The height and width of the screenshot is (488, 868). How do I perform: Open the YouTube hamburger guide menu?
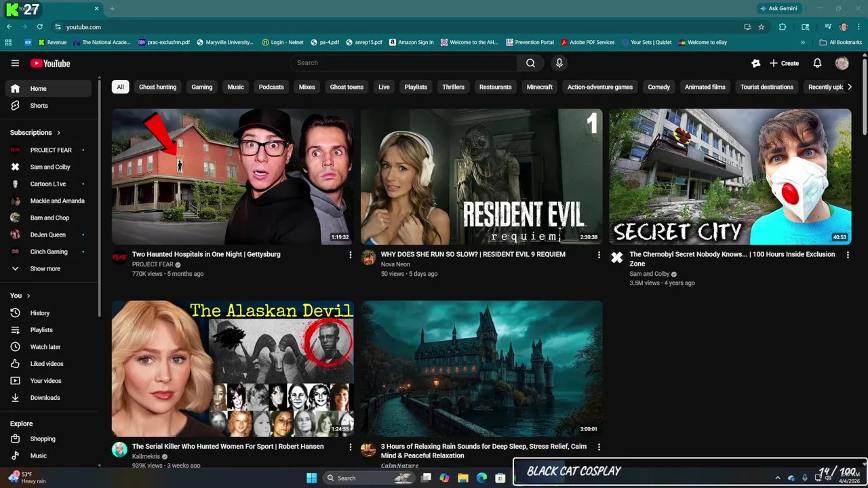(15, 63)
